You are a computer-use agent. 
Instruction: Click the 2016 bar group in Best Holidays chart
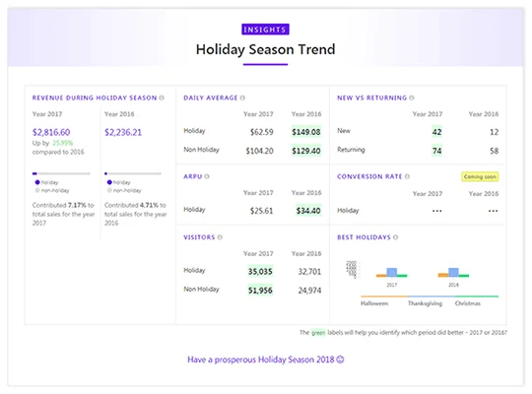click(453, 273)
